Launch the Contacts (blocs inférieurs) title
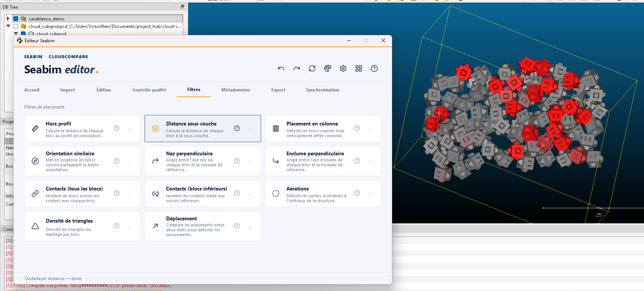This screenshot has height=291, width=644. tap(197, 189)
